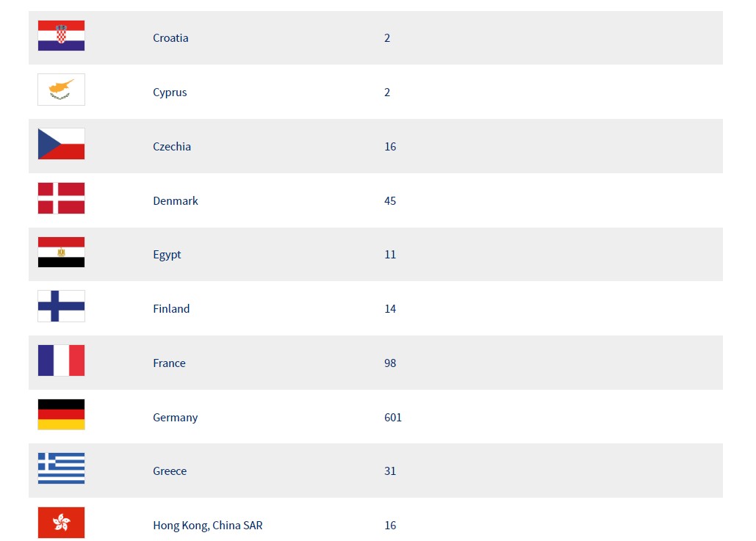Open the Croatia country link
Screen dimensions: 756x541
(170, 38)
